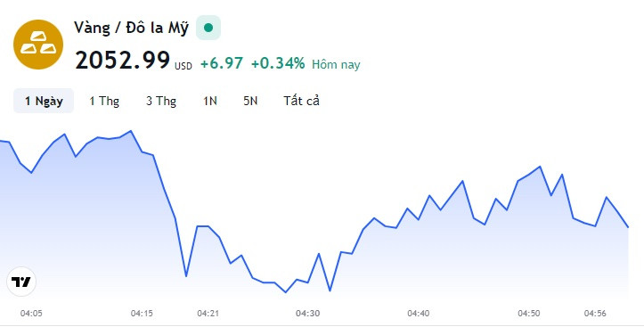
Task: Click the 04:50 time axis label
Action: pos(528,314)
